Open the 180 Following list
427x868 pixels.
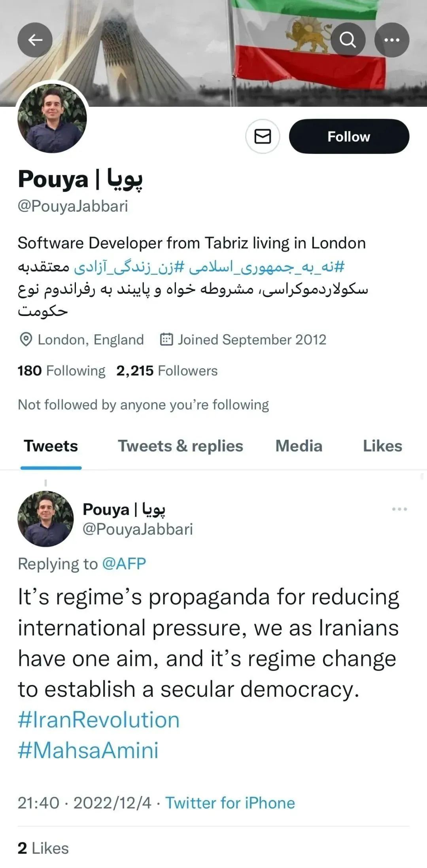62,371
